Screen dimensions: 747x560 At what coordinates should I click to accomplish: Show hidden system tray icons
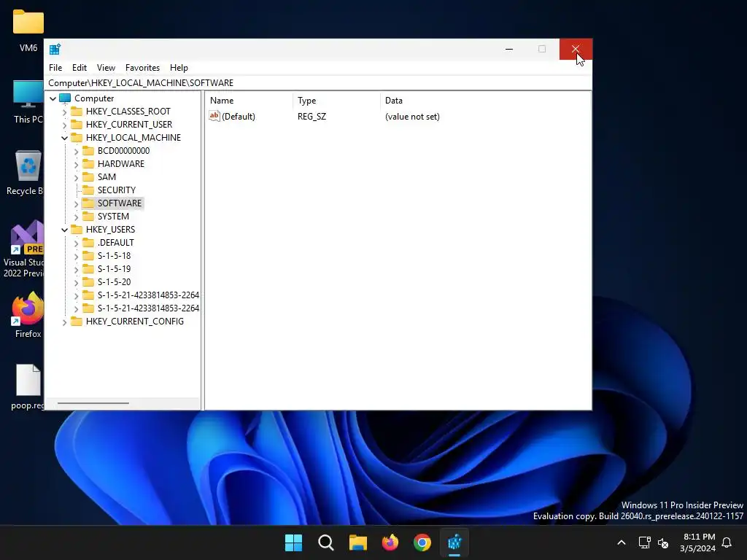coord(622,542)
